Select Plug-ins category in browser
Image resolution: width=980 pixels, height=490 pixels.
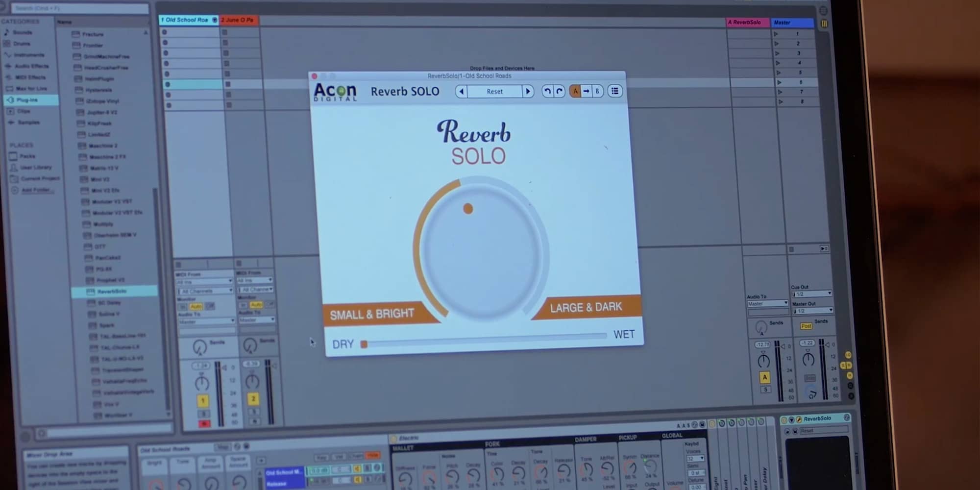(30, 100)
